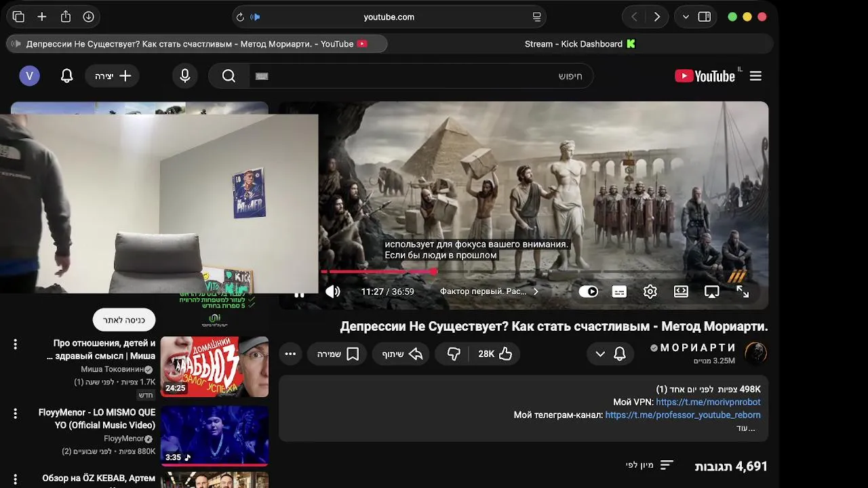
Task: Open YouTube notifications bell in header
Action: (x=66, y=76)
